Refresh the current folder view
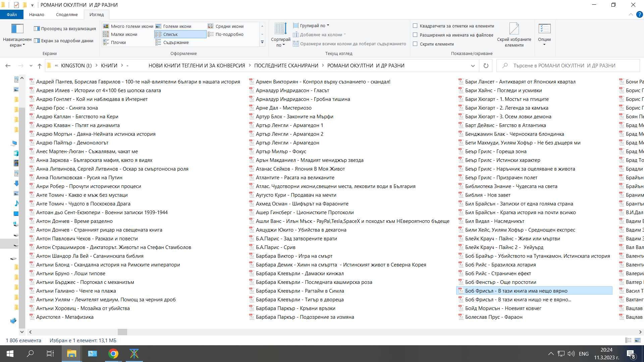Viewport: 644px width, 362px height. pyautogui.click(x=486, y=66)
